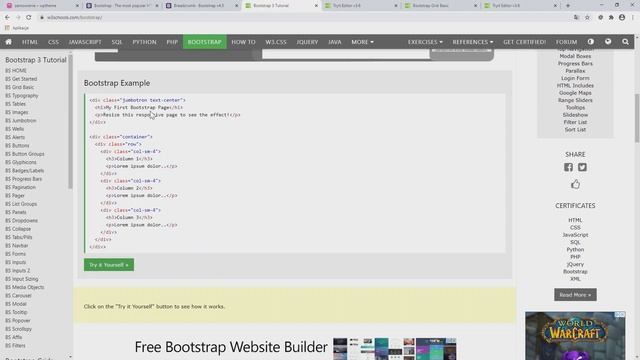Viewport: 640px width, 360px height.
Task: Open JQUERY in top navigation
Action: point(307,42)
